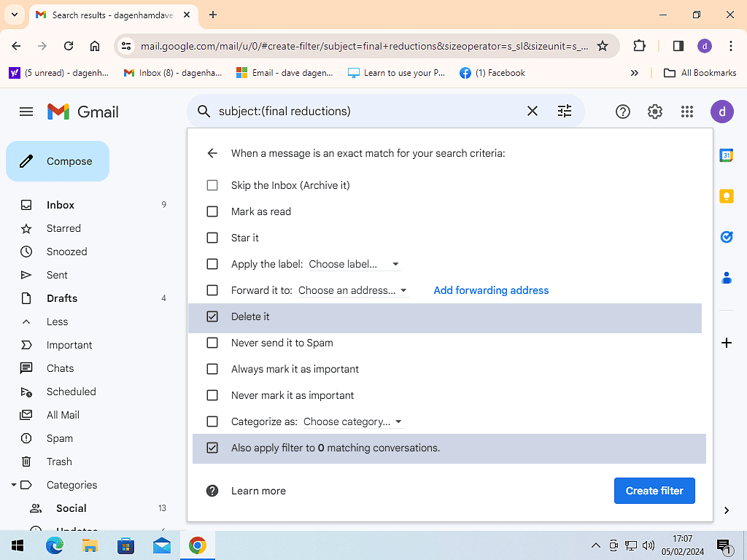Go to the Spam folder
The image size is (747, 560).
(x=60, y=438)
